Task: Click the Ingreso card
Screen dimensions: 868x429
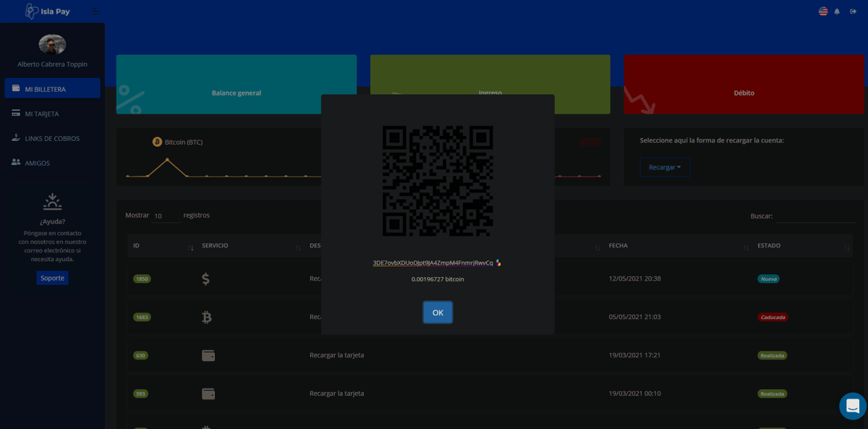Action: pyautogui.click(x=490, y=75)
